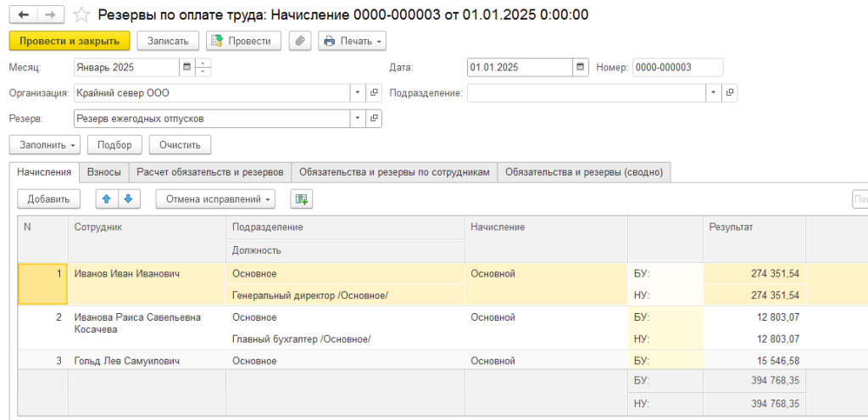Add document to favorites with star icon
The height and width of the screenshot is (420, 868).
coord(81,15)
